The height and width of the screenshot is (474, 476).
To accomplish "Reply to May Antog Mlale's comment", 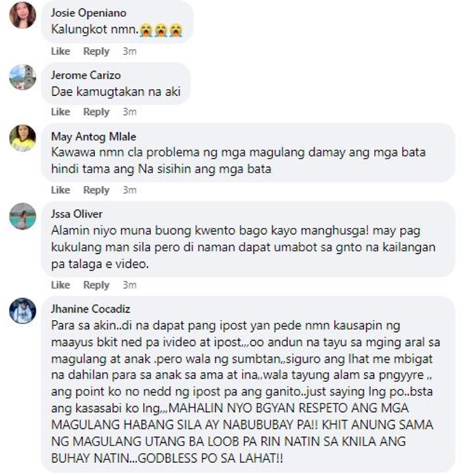I will pyautogui.click(x=96, y=190).
